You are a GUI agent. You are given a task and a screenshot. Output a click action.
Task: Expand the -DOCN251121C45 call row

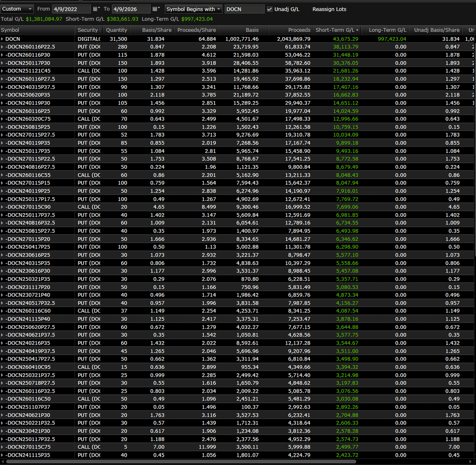coord(2,71)
